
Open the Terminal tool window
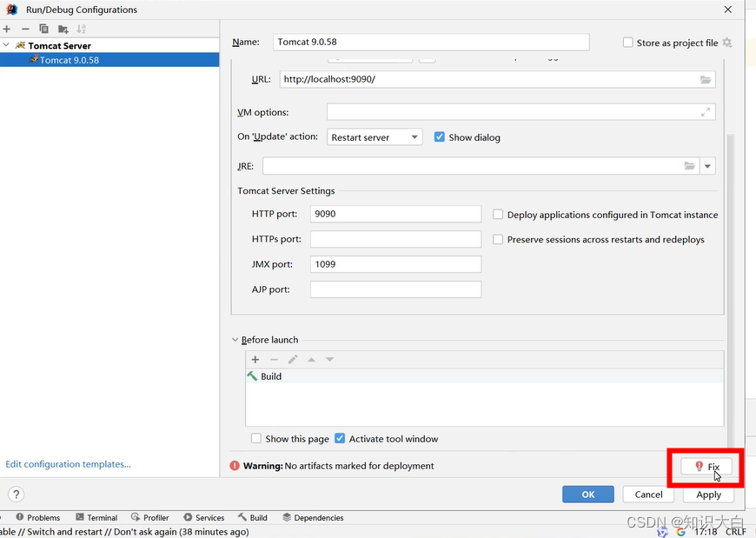pyautogui.click(x=96, y=517)
